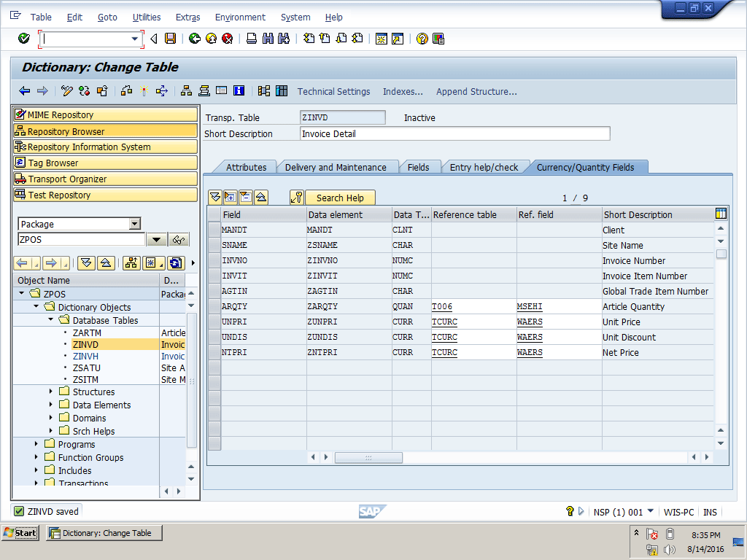Click the green Enter checkmark icon
This screenshot has height=560, width=747.
[24, 39]
